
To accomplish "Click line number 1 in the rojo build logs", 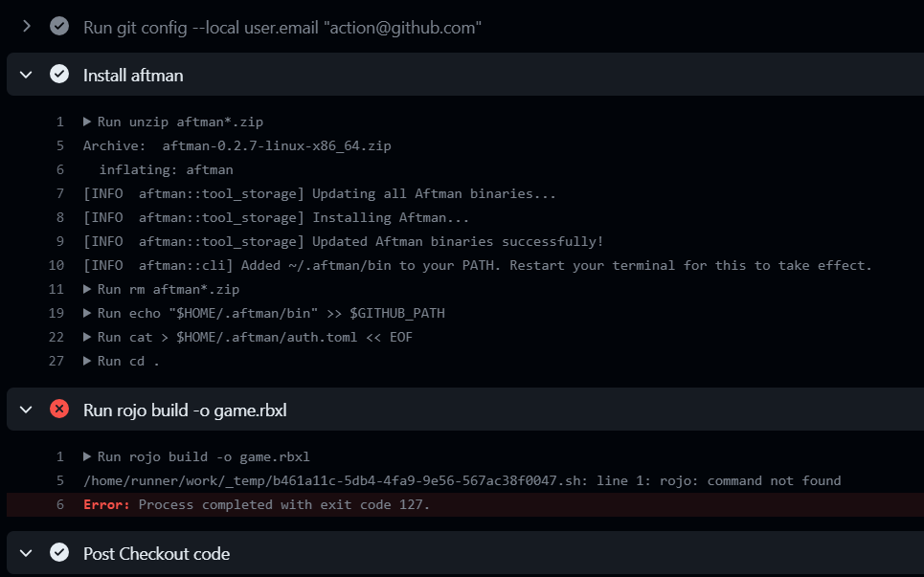I will point(59,456).
